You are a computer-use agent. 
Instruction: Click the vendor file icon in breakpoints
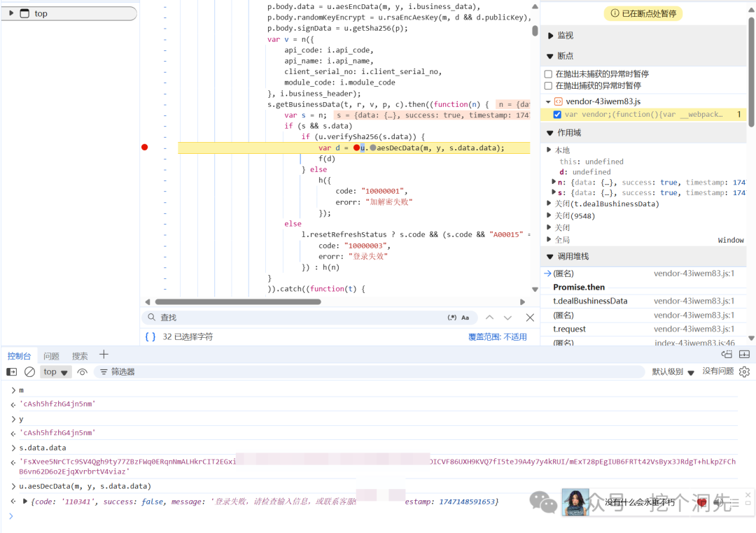[x=559, y=101]
